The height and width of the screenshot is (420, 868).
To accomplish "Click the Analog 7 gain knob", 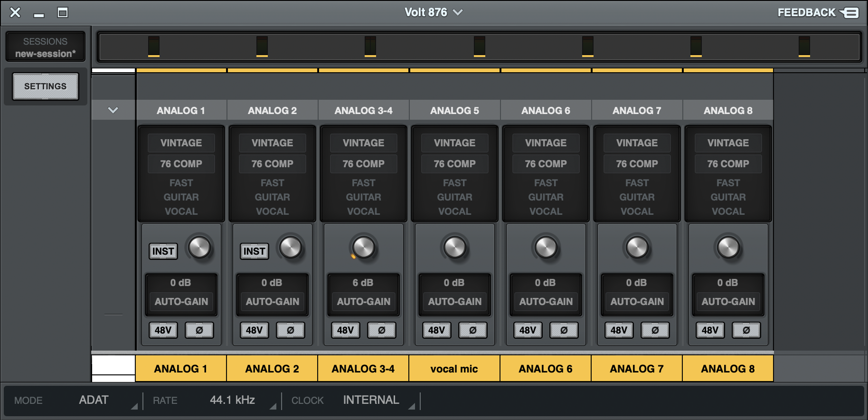I will click(x=637, y=248).
